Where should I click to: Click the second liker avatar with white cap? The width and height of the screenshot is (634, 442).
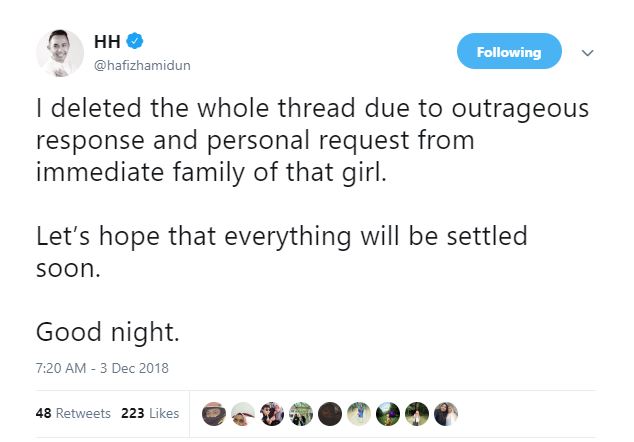pos(243,414)
